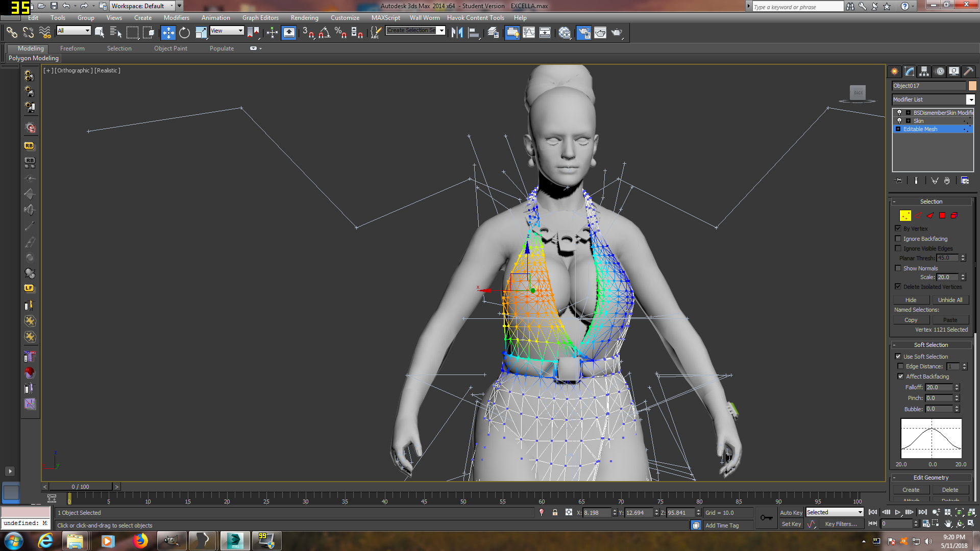Toggle the Skin modifier lightbulb visibility
Image resolution: width=980 pixels, height=551 pixels.
(x=899, y=121)
